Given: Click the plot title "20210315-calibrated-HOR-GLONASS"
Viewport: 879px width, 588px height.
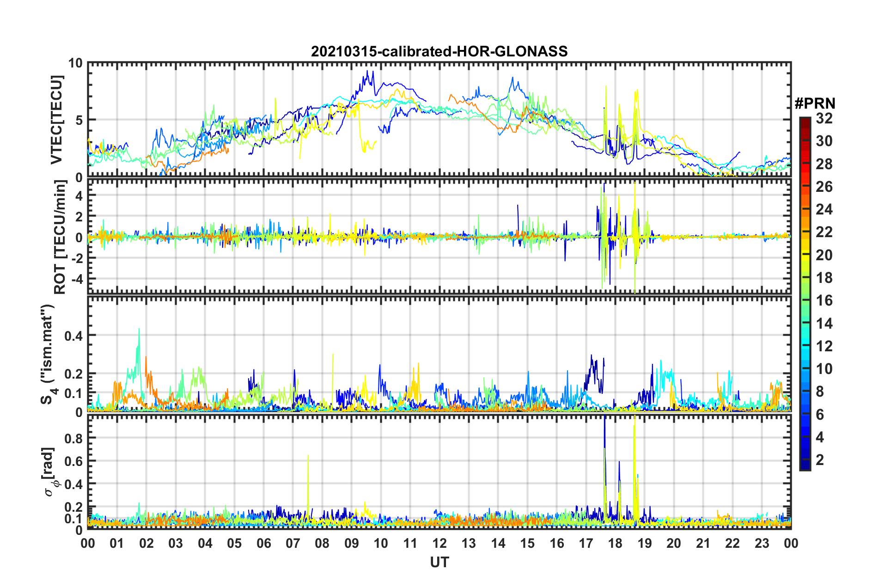Looking at the screenshot, I should click(439, 51).
